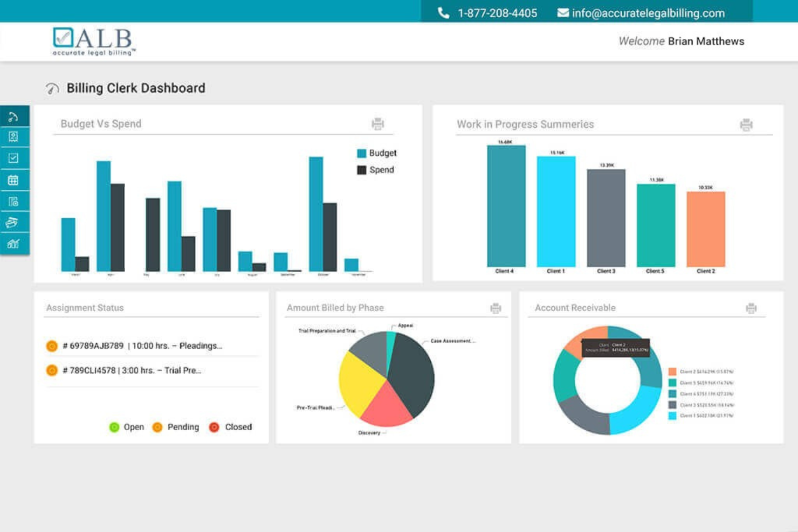Toggle the Spend legend swatch

362,170
